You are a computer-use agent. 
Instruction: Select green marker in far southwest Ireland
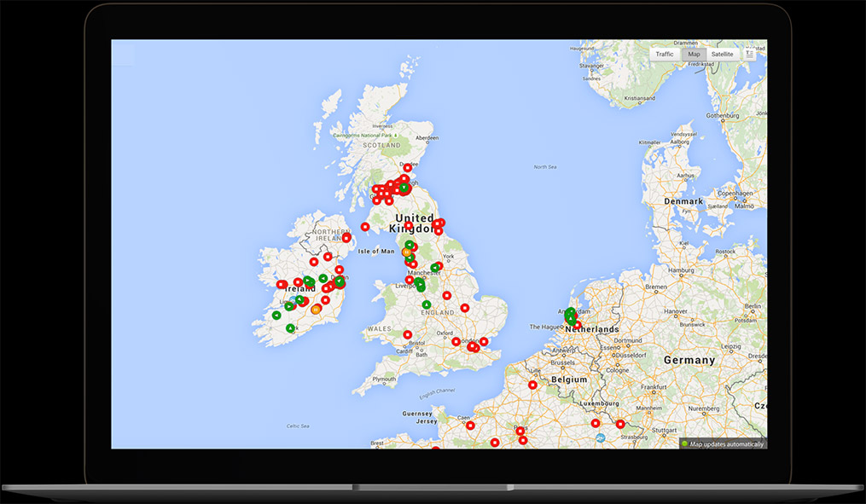(276, 316)
